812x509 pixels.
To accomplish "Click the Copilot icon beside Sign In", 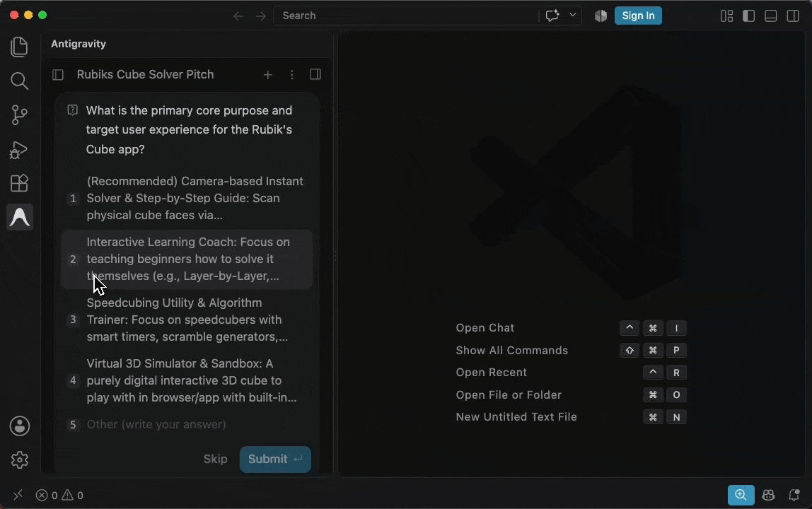I will coord(601,16).
